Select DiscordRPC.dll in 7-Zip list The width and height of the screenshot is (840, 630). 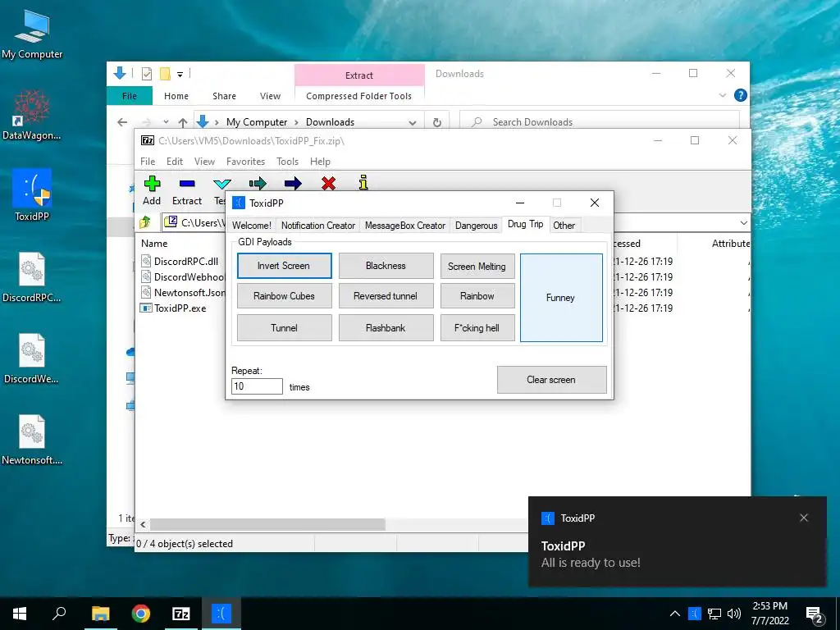(x=186, y=262)
